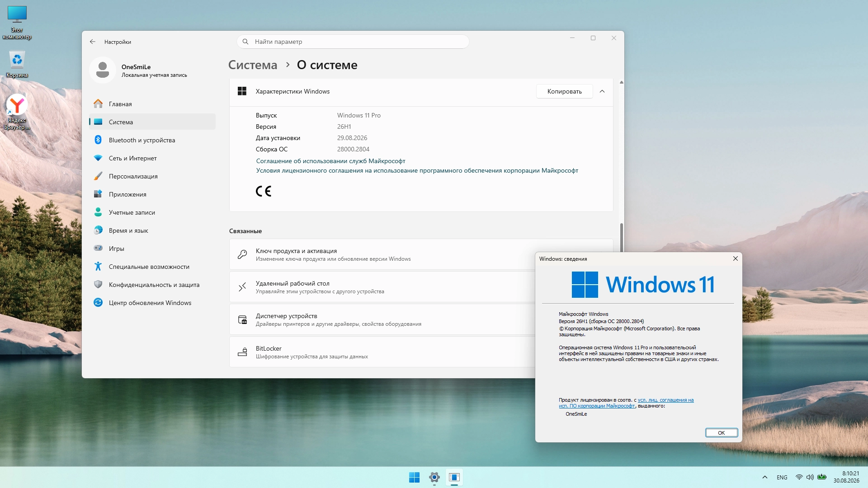Open BitLocker device encryption
This screenshot has height=488, width=868.
tap(382, 352)
